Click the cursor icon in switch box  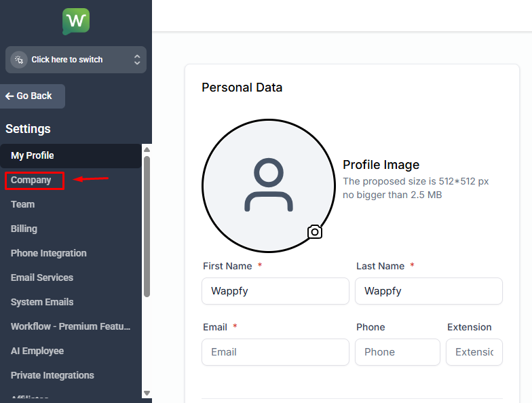tap(19, 60)
